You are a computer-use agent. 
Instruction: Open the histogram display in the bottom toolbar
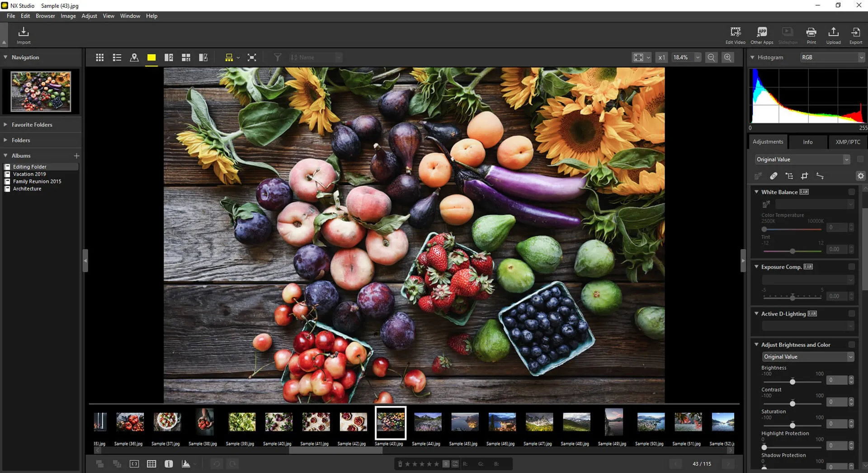[x=186, y=464]
